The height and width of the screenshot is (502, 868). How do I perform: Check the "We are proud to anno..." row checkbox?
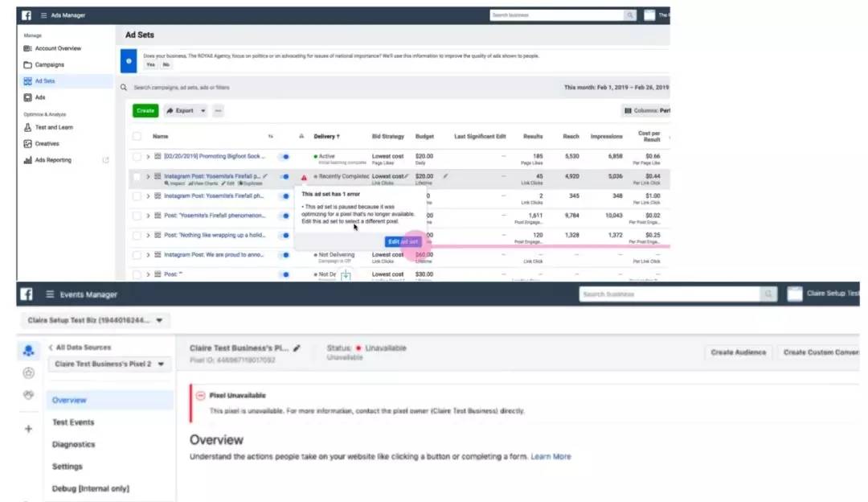pos(137,256)
